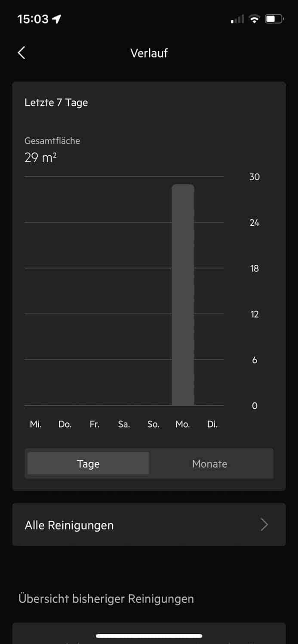Tap the So. day label
The width and height of the screenshot is (298, 644).
coord(153,425)
